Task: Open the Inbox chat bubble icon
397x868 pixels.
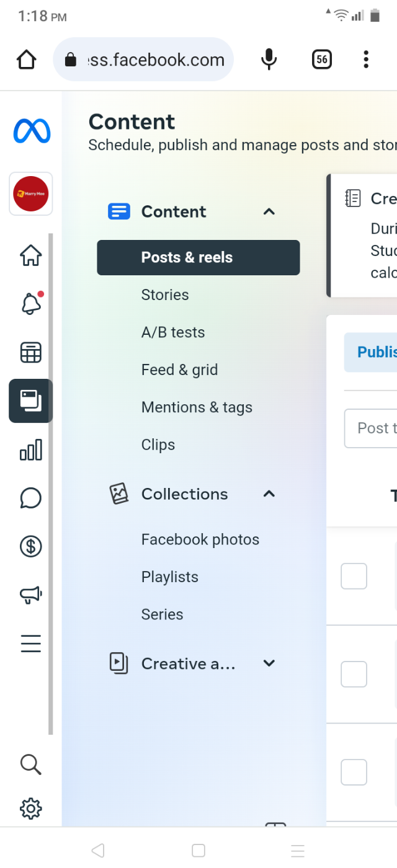Action: coord(30,498)
